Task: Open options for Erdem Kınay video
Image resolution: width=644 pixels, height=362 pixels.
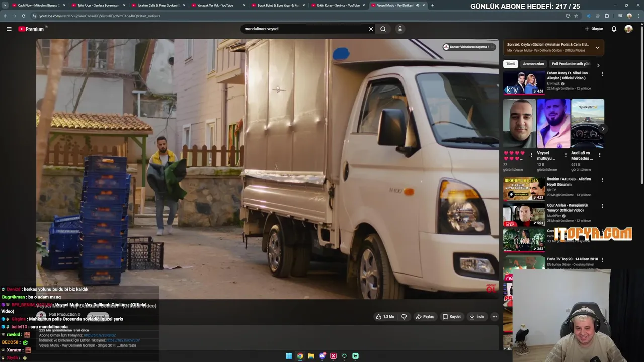Action: tap(602, 74)
